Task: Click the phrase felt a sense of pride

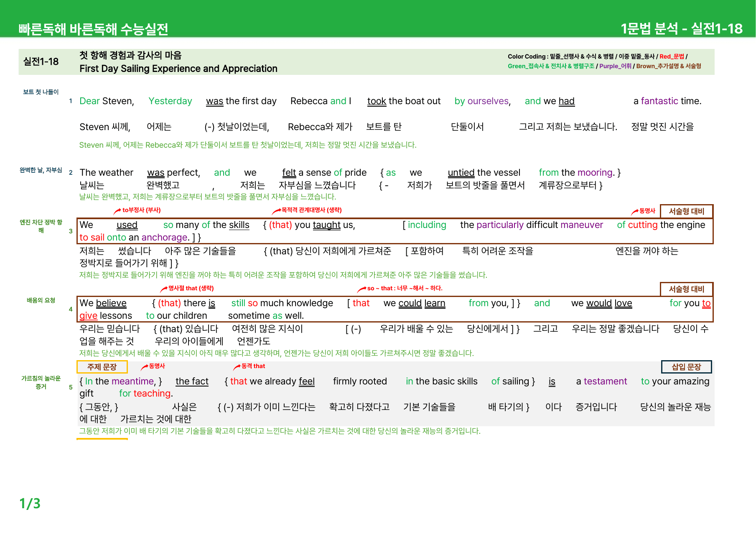Action: [x=324, y=173]
